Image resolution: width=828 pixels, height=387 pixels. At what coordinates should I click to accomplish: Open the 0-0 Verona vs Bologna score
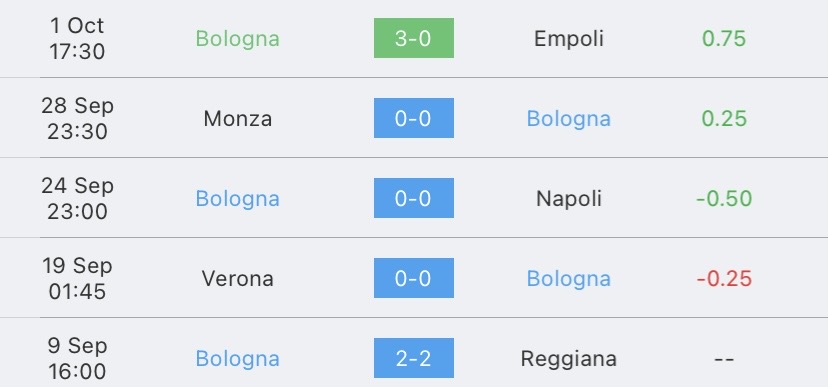(413, 278)
